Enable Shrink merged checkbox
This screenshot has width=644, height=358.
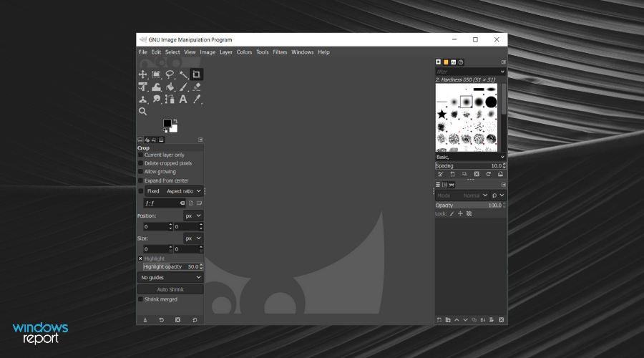pos(140,299)
